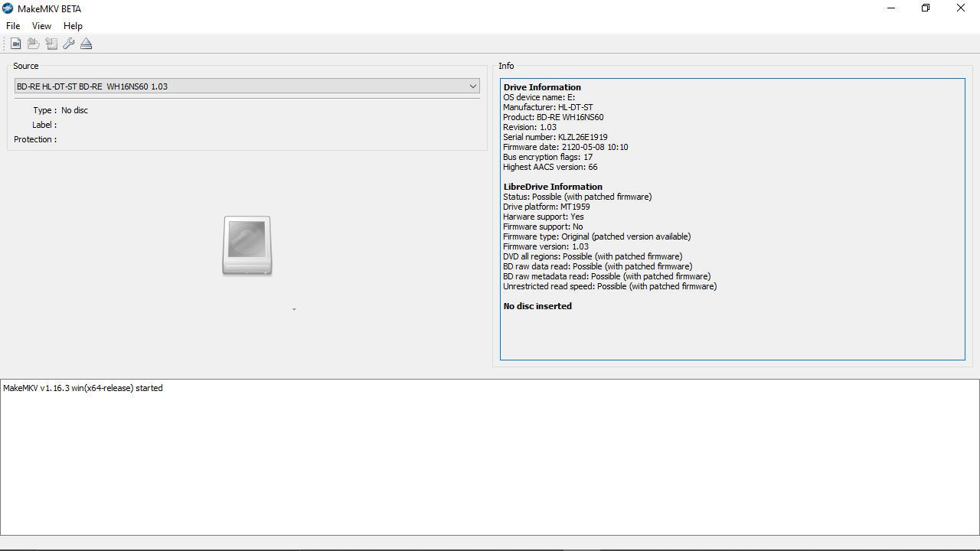Click "DVD all regions" line
This screenshot has width=980, height=551.
point(593,256)
